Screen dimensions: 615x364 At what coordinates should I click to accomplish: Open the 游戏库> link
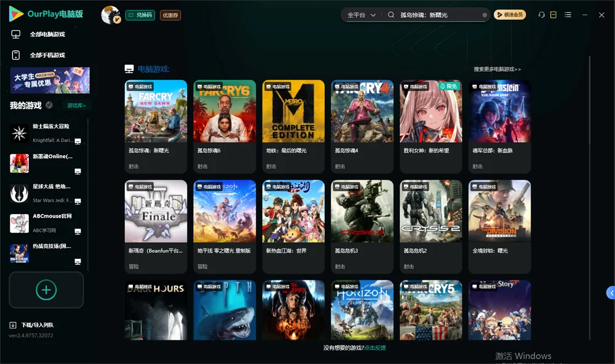coord(76,106)
